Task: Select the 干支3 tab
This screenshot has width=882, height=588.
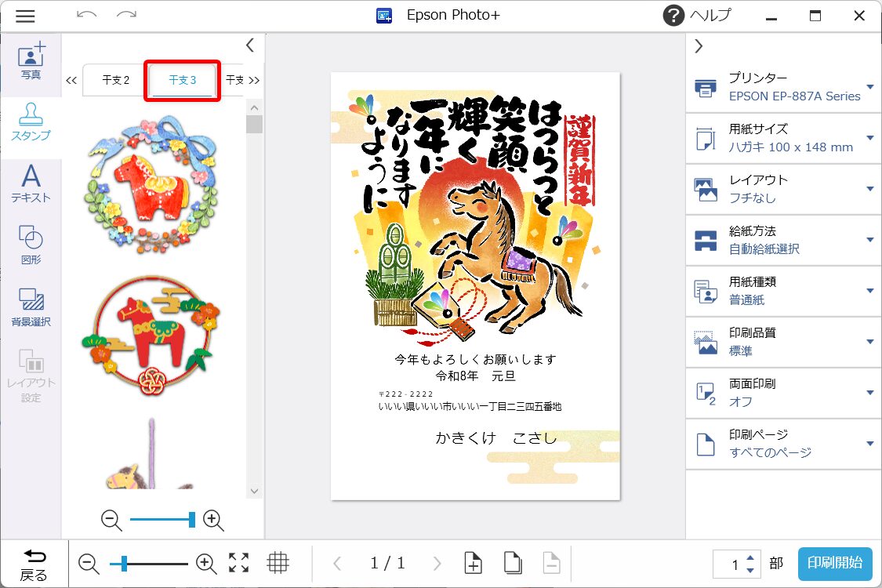Action: 183,80
